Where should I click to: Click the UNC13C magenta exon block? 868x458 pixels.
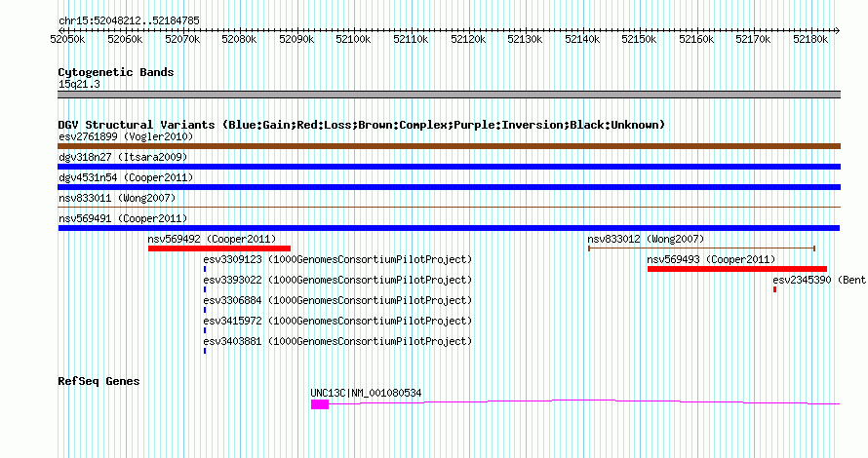click(320, 404)
